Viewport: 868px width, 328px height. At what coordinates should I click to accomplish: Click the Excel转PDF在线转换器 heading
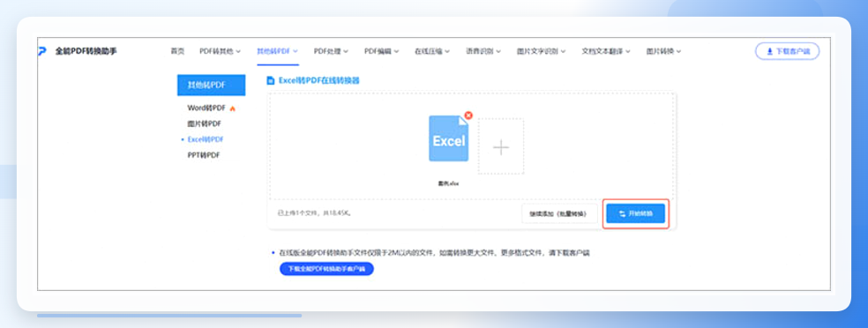[x=318, y=81]
